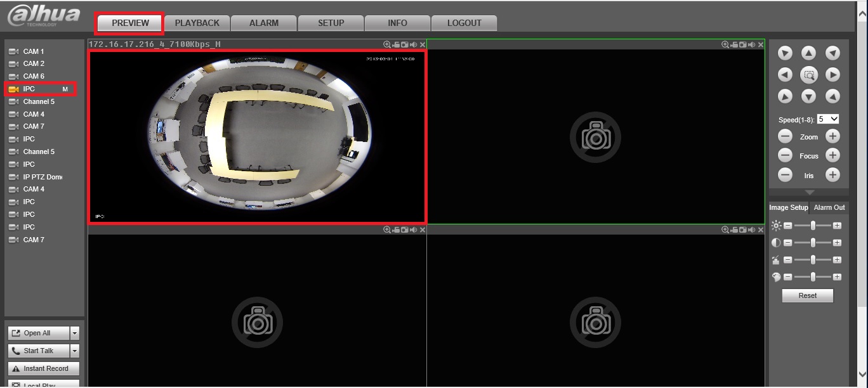
Task: Click the contrast slider handle
Action: (x=813, y=243)
